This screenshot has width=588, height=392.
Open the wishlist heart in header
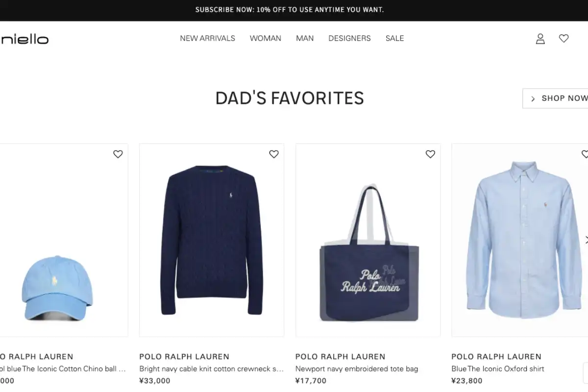tap(563, 38)
